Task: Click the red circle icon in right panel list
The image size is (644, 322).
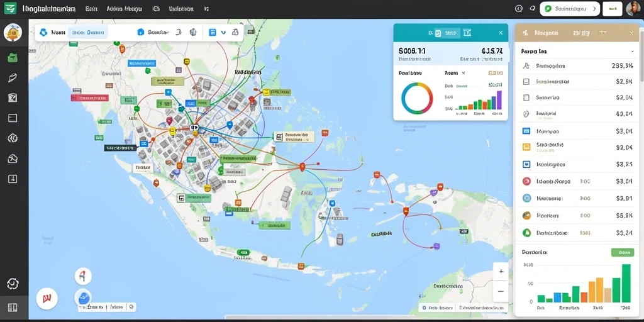Action: (526, 181)
